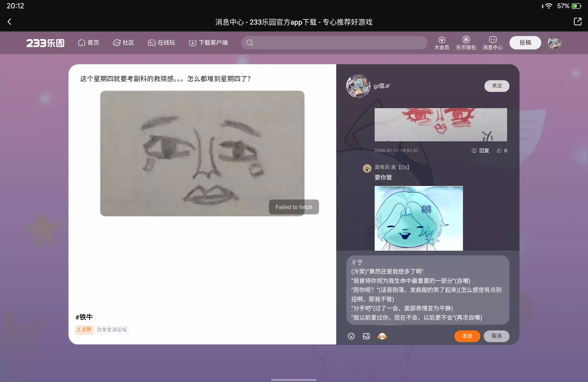Tap the back arrow in top bar
This screenshot has height=382, width=588.
coord(9,22)
